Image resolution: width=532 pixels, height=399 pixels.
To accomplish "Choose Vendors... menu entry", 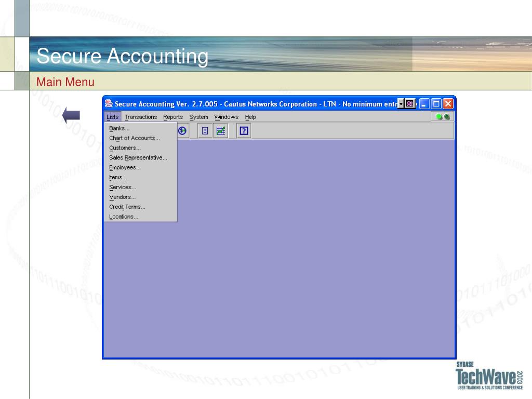I will (x=141, y=197).
